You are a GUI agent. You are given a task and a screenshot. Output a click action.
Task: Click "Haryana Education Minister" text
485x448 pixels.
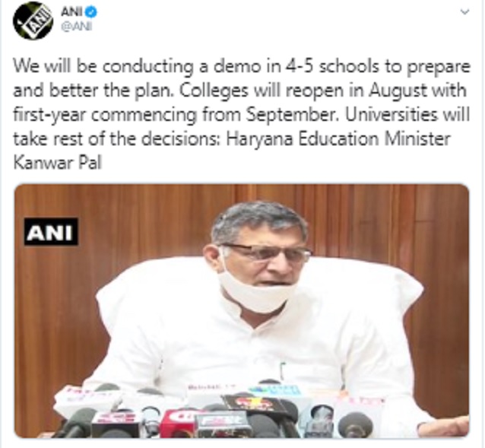pyautogui.click(x=338, y=139)
